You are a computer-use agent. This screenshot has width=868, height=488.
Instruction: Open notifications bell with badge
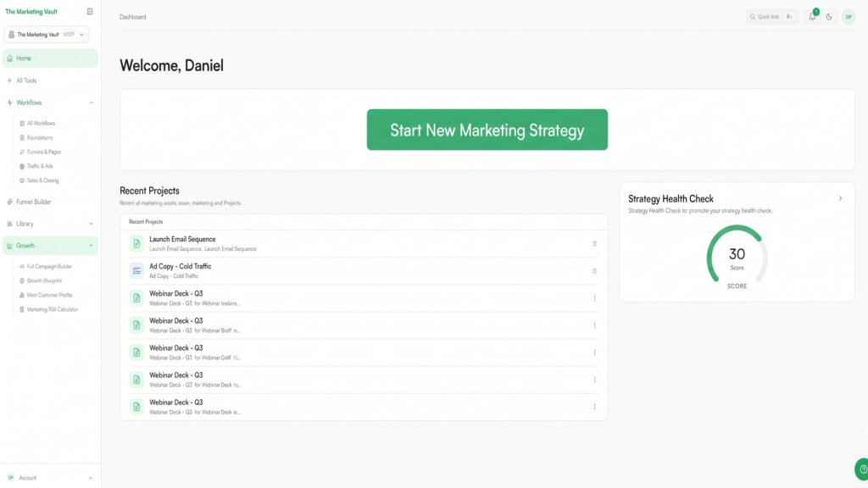(812, 17)
